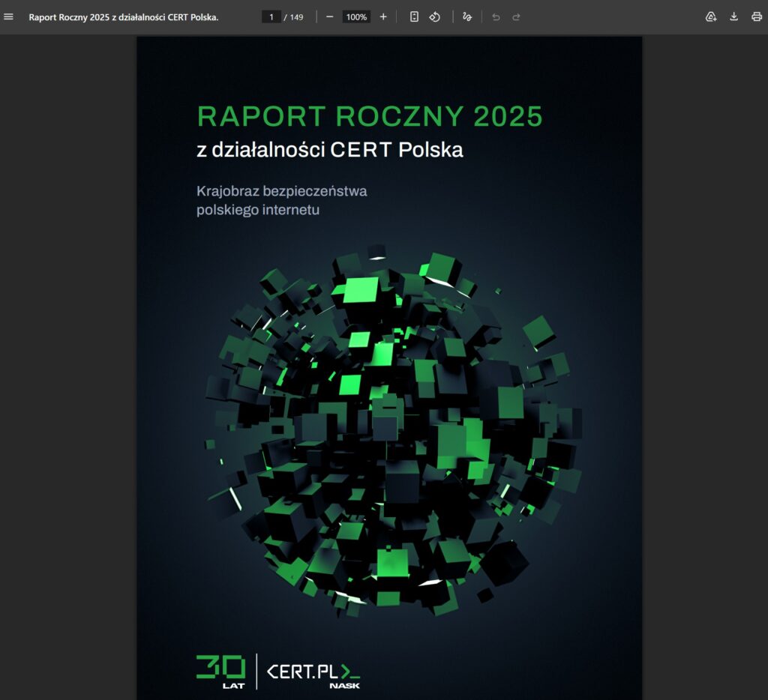Zoom out with the minus icon
768x700 pixels.
tap(330, 17)
